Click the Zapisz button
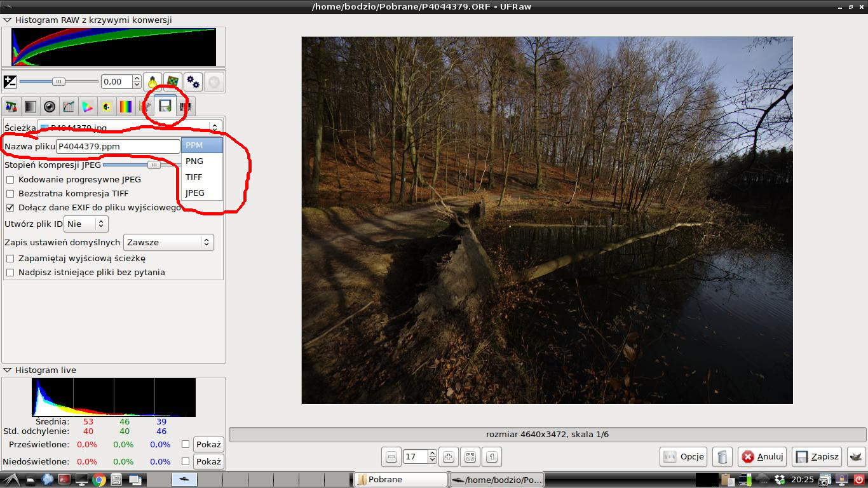This screenshot has height=488, width=868. tap(818, 456)
